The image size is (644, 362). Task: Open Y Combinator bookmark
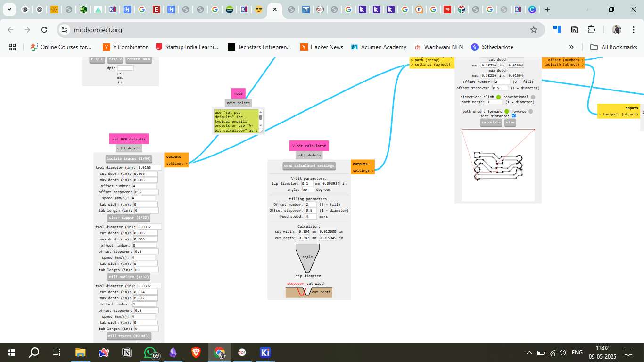[x=125, y=47]
